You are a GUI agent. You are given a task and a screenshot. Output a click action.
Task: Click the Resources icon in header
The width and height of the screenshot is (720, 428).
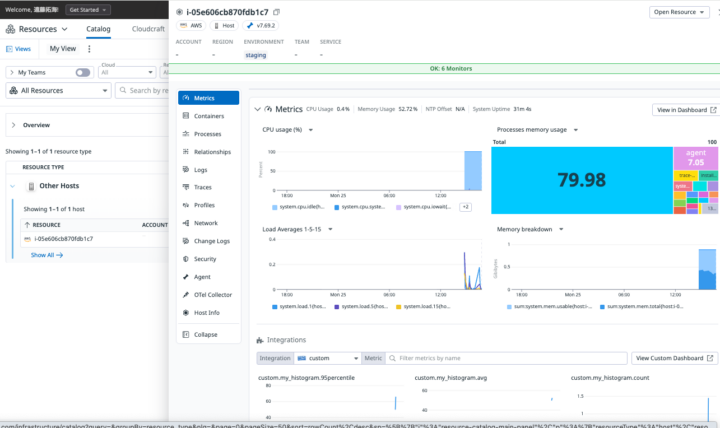click(x=10, y=29)
